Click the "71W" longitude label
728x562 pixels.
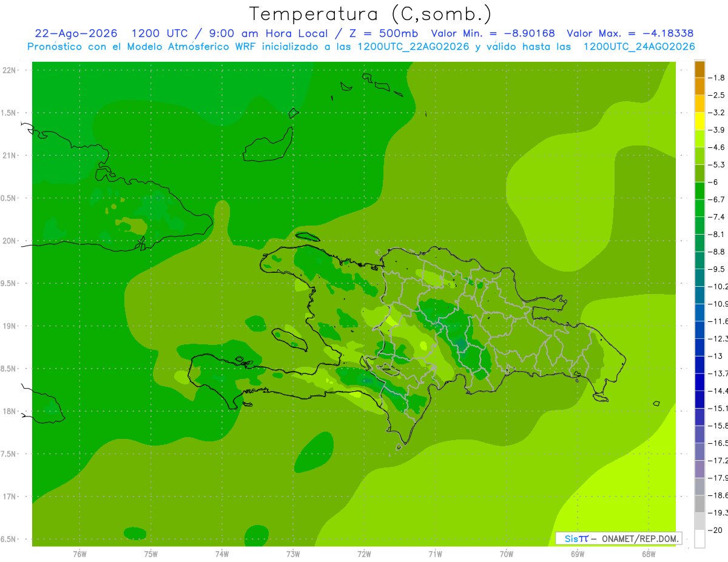(435, 554)
